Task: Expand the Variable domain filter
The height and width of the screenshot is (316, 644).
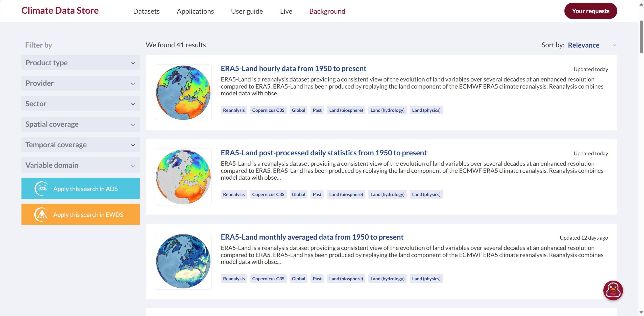Action: (x=80, y=165)
